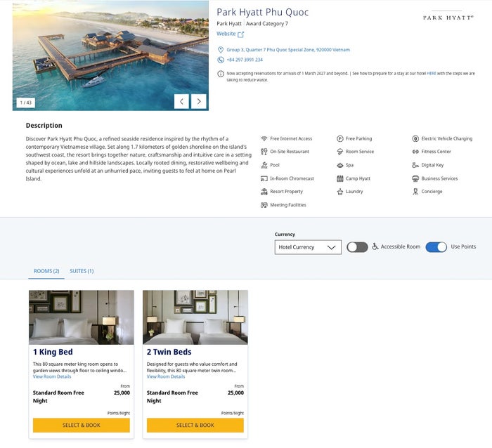Click the Room Service icon
492x448 pixels.
tap(339, 152)
